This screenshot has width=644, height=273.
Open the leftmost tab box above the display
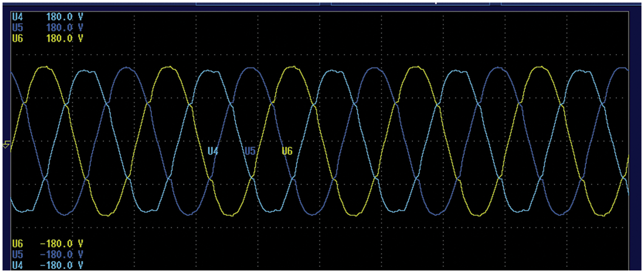pos(258,3)
